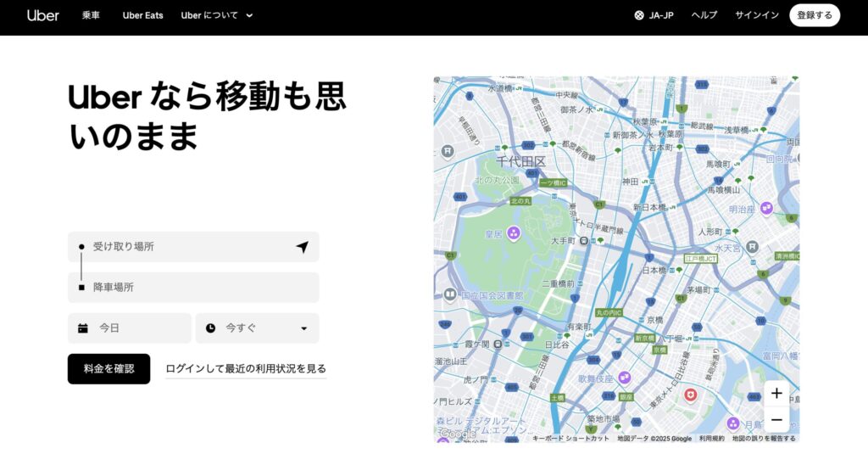Open キーボード ショートカット map link

coord(570,439)
